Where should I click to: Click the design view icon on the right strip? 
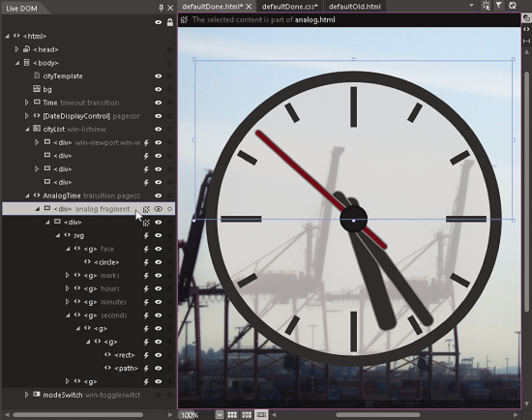(526, 18)
